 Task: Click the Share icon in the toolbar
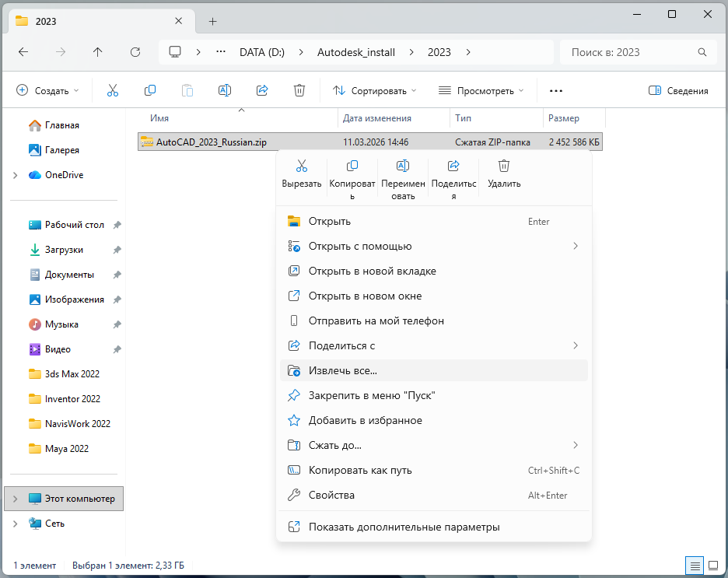262,90
